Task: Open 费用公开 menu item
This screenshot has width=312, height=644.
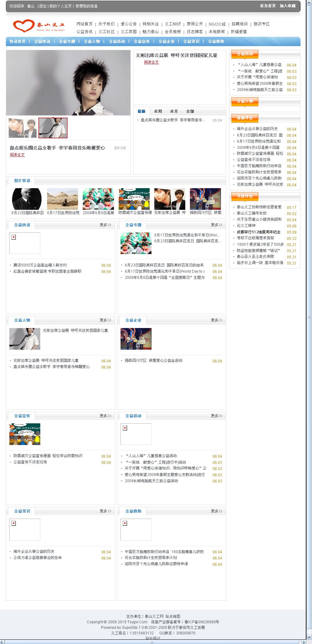Action: coord(195,24)
